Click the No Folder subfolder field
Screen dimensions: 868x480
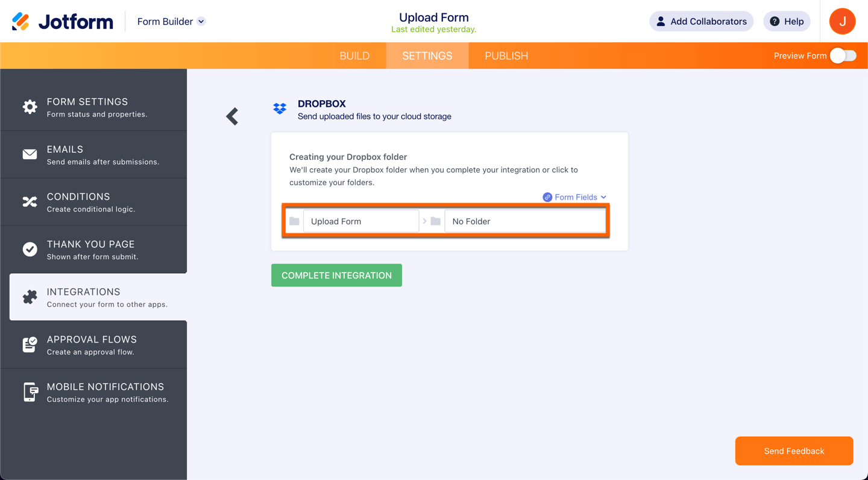(524, 221)
